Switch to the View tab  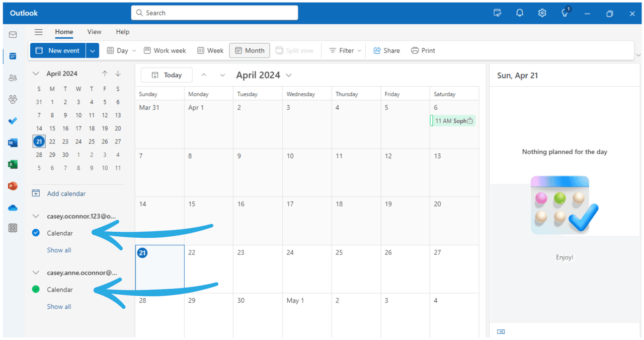tap(94, 32)
